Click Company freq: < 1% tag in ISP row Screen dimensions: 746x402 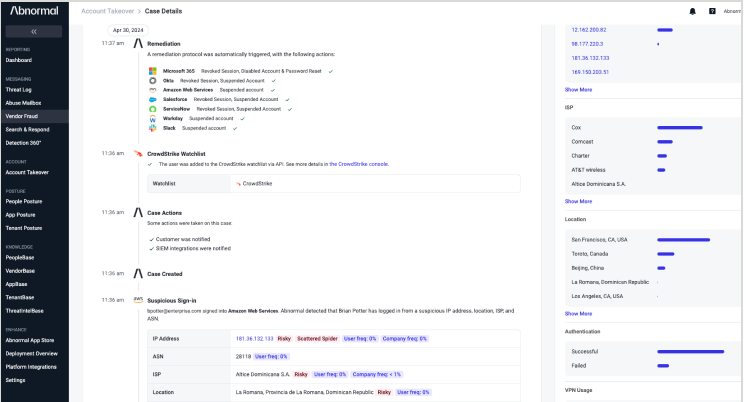point(377,374)
